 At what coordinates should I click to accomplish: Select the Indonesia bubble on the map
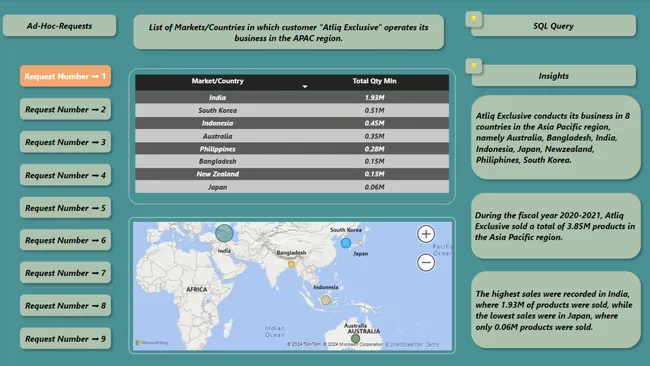326,300
